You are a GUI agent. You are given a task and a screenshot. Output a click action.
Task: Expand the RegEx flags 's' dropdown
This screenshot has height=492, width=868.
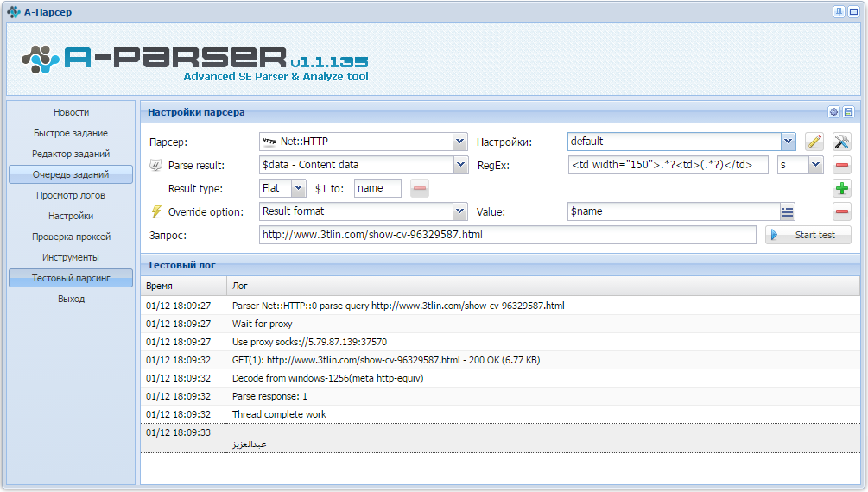(x=814, y=165)
